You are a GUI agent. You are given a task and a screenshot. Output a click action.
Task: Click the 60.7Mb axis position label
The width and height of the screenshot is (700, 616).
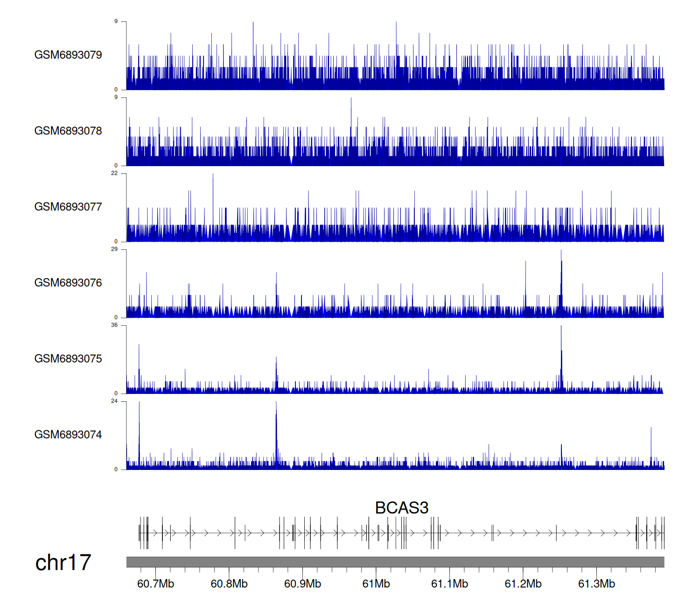coord(155,584)
